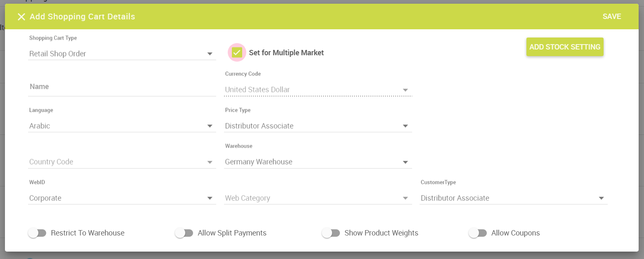644x259 pixels.
Task: Select the Germany Warehouse field
Action: [x=318, y=162]
